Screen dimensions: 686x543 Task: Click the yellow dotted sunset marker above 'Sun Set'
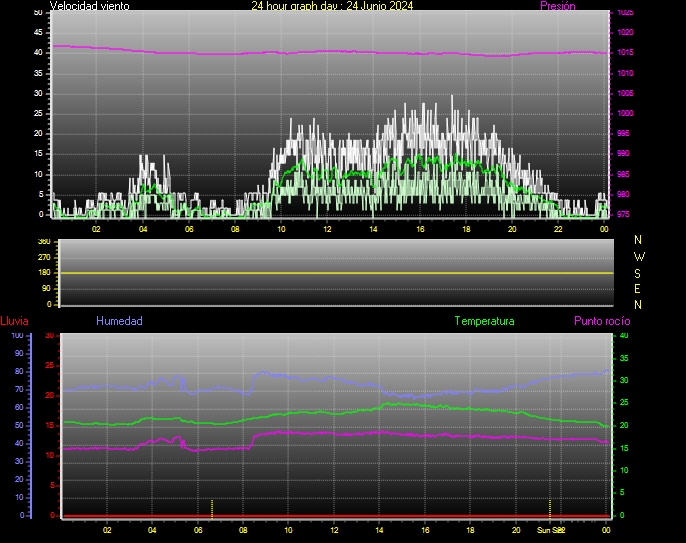(x=550, y=508)
